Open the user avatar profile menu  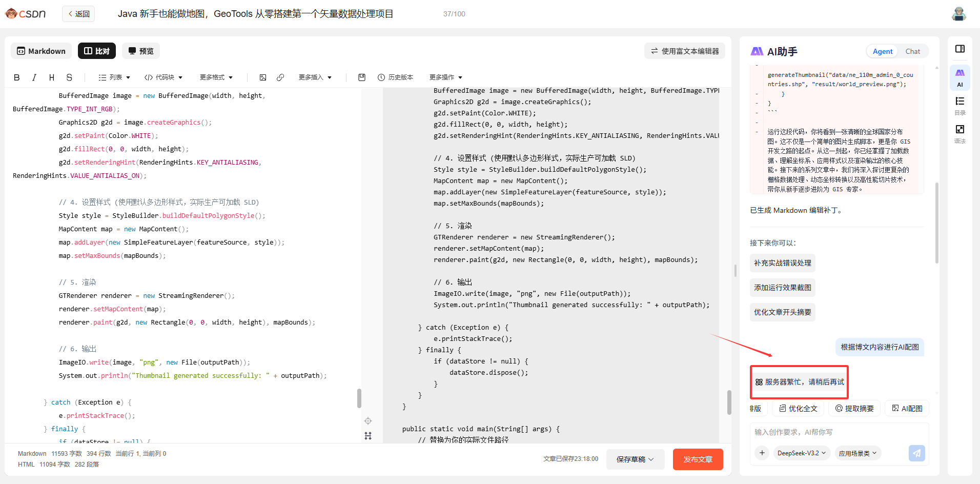[959, 14]
